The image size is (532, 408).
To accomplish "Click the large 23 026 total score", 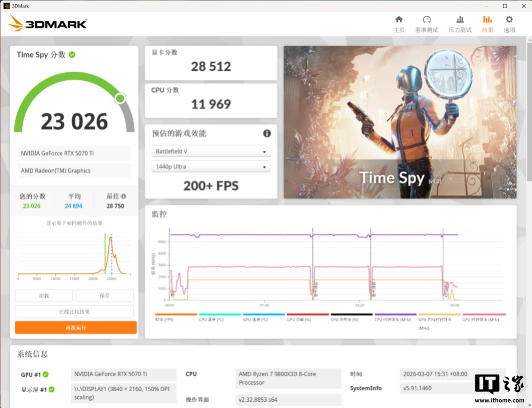I will [x=74, y=122].
